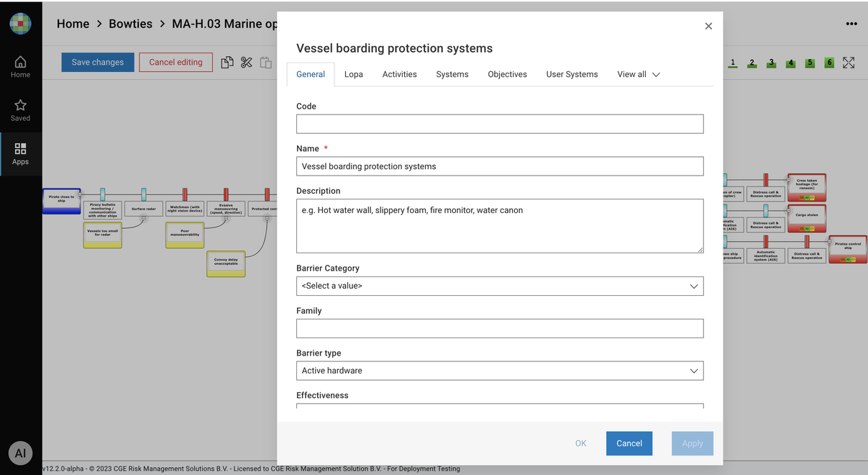Switch to the User Systems tab
Image resolution: width=868 pixels, height=475 pixels.
click(x=572, y=74)
